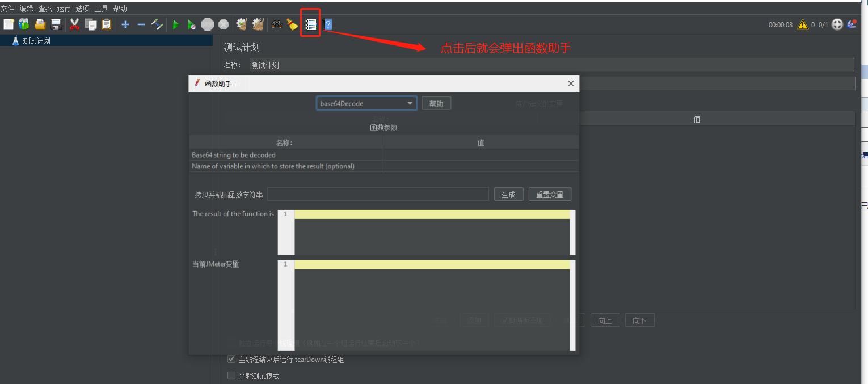Click the Cut scissors icon
Screen dimensions: 868x384
[74, 24]
